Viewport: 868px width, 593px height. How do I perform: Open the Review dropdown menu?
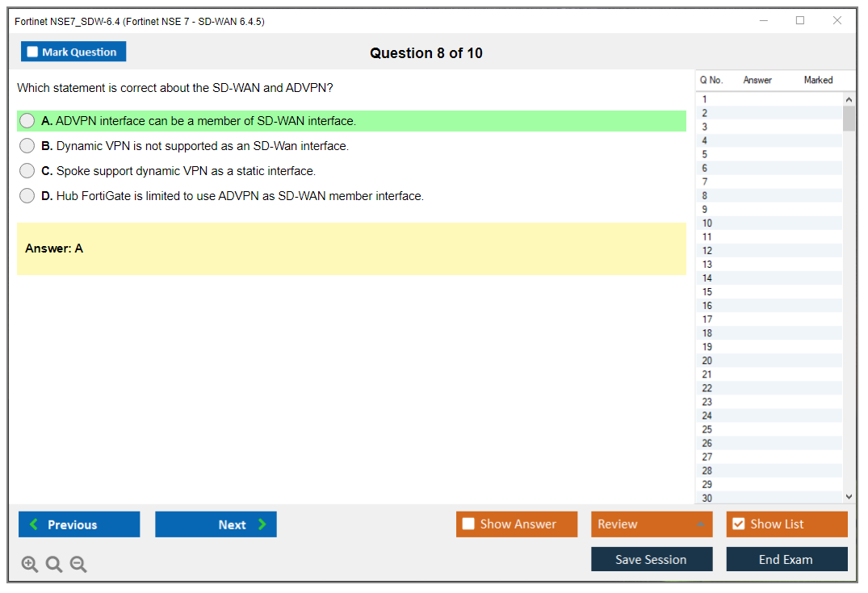(x=652, y=524)
